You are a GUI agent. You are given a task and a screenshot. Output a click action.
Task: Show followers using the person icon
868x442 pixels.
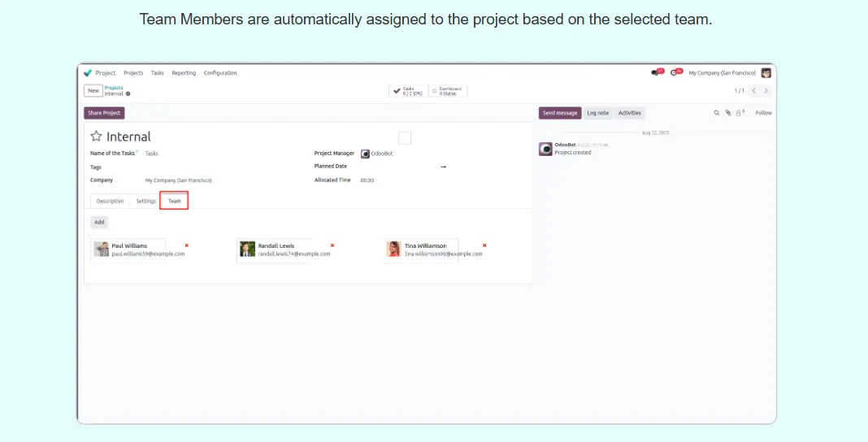[740, 113]
